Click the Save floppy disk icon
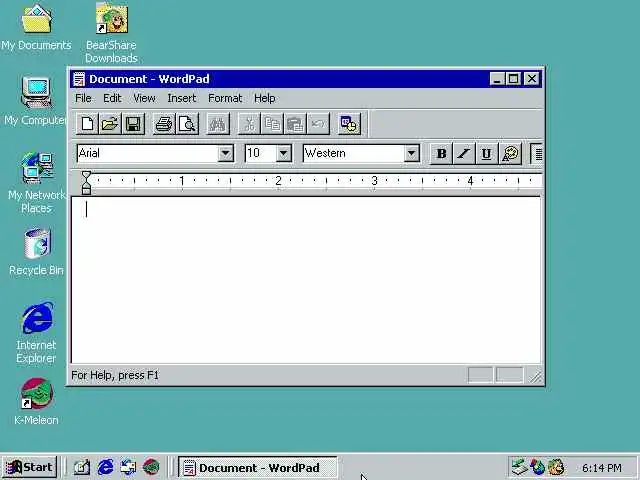The image size is (640, 480). click(133, 124)
